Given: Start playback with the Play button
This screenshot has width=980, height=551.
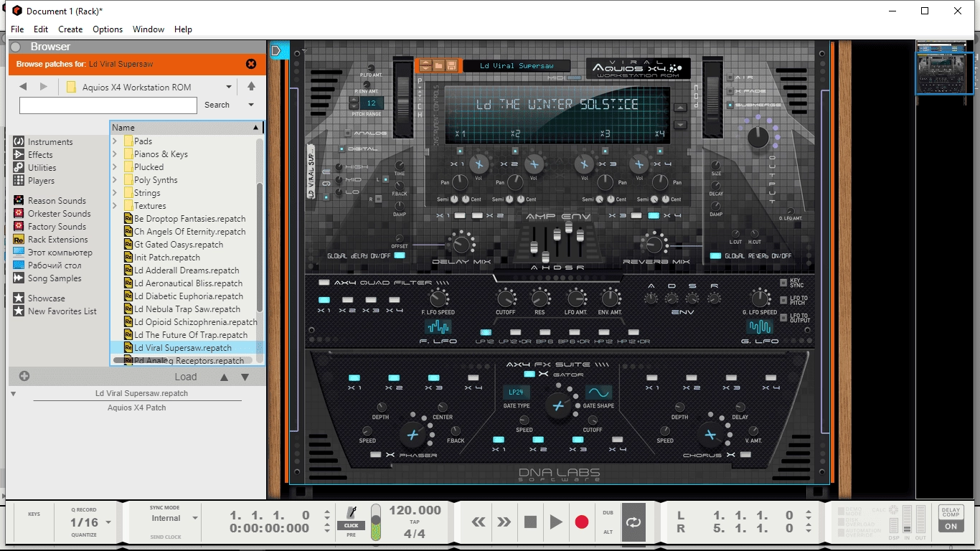Looking at the screenshot, I should tap(556, 522).
